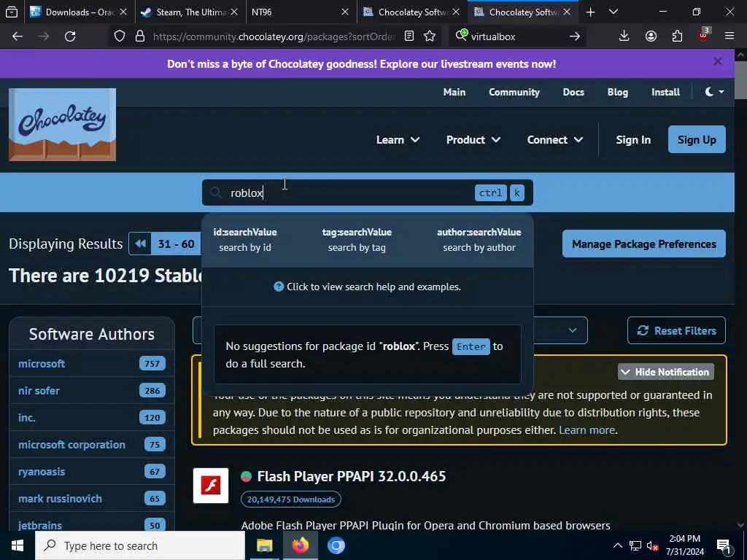
Task: Open red extension icon with badge 3
Action: pos(704,35)
